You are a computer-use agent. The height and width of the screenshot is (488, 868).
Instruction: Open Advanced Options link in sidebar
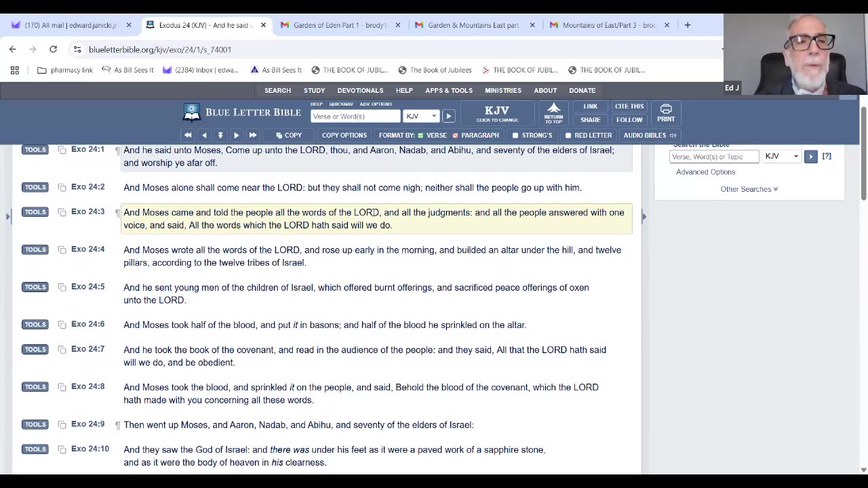pyautogui.click(x=705, y=172)
